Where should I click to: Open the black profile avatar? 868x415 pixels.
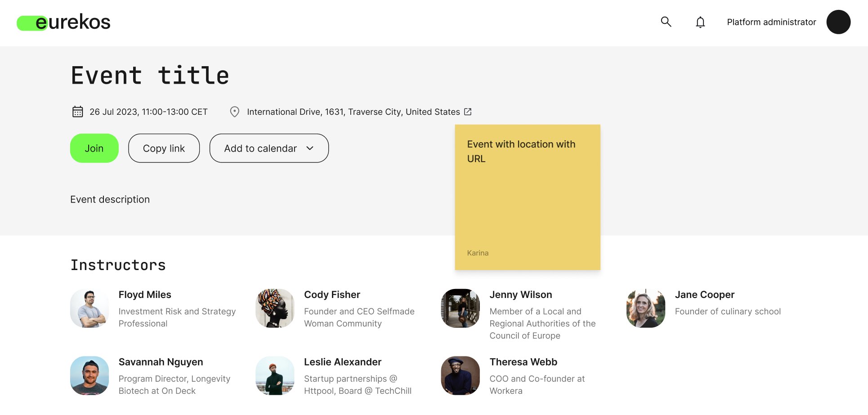838,22
